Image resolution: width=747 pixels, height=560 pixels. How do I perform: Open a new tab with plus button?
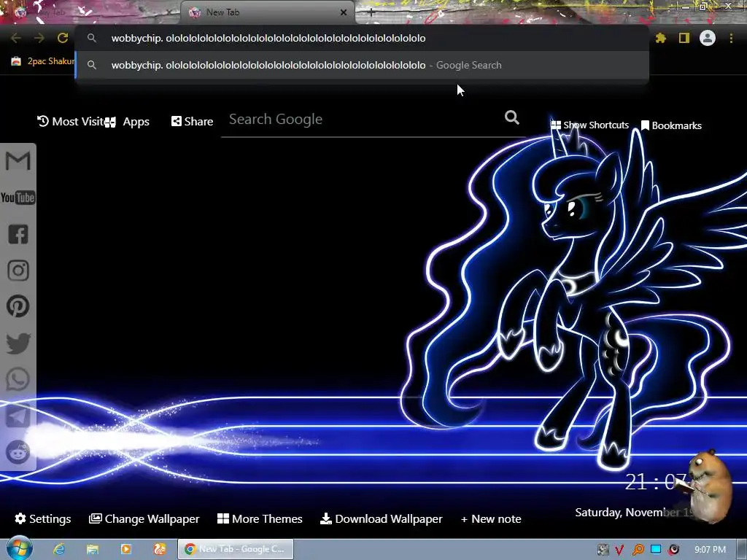point(371,12)
